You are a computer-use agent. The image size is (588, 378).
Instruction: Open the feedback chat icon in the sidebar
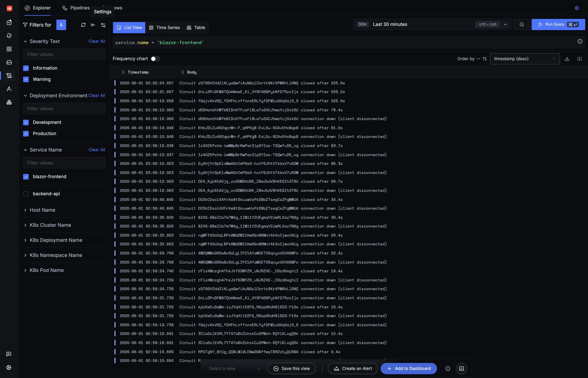click(x=9, y=354)
